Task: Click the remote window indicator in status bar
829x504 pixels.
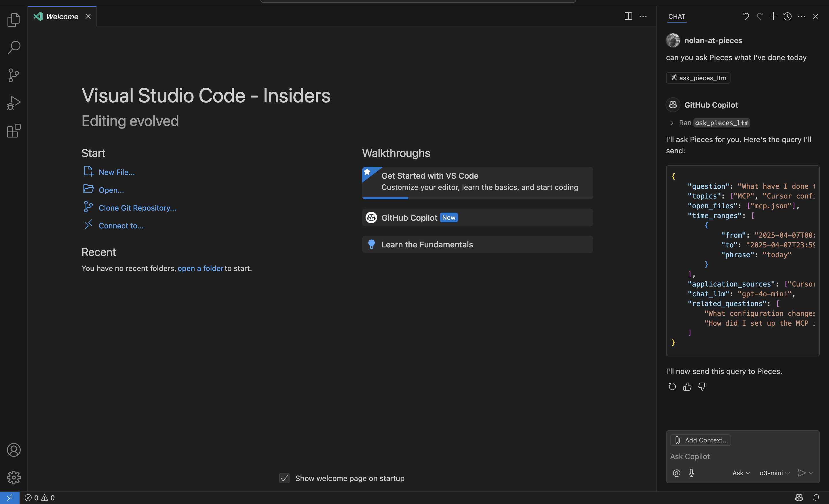Action: (x=9, y=498)
